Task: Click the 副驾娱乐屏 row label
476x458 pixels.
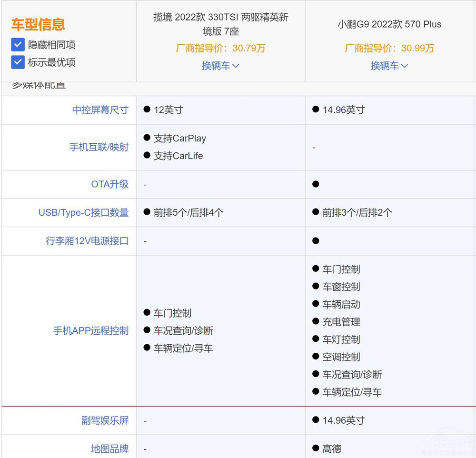Action: click(x=106, y=420)
